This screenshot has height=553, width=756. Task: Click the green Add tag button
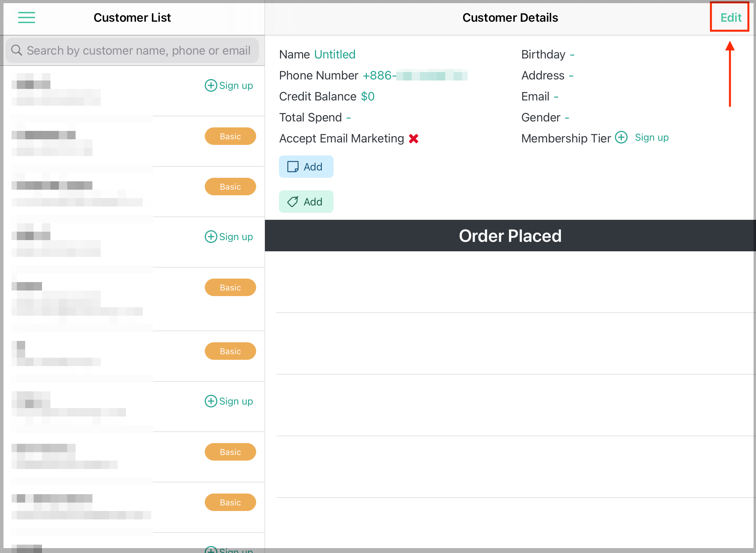(306, 202)
